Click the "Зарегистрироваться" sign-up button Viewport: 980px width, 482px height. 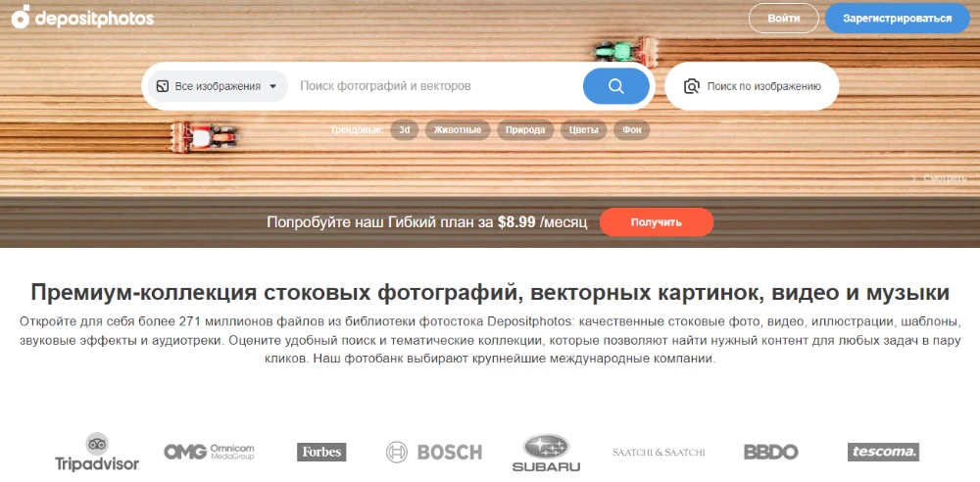[x=898, y=19]
